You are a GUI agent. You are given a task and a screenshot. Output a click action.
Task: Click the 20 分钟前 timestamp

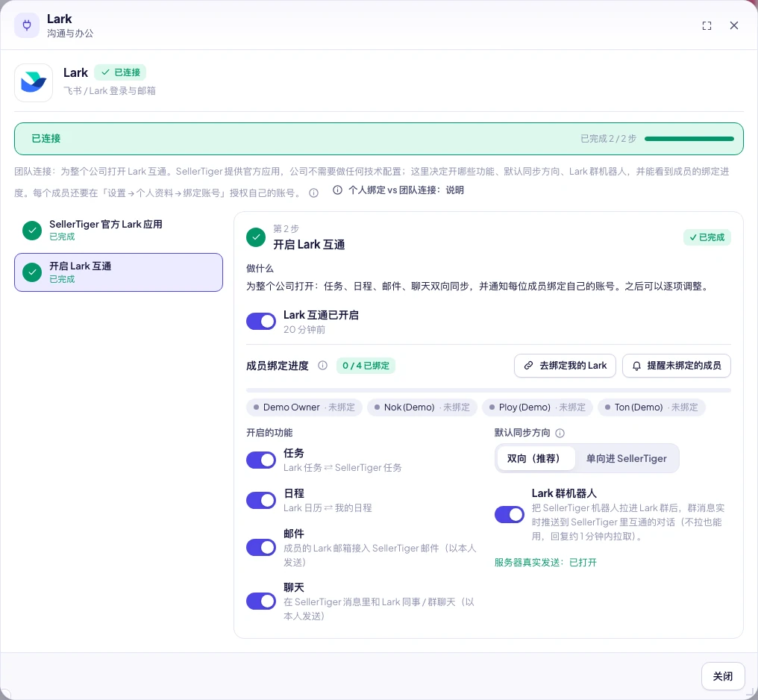point(304,330)
